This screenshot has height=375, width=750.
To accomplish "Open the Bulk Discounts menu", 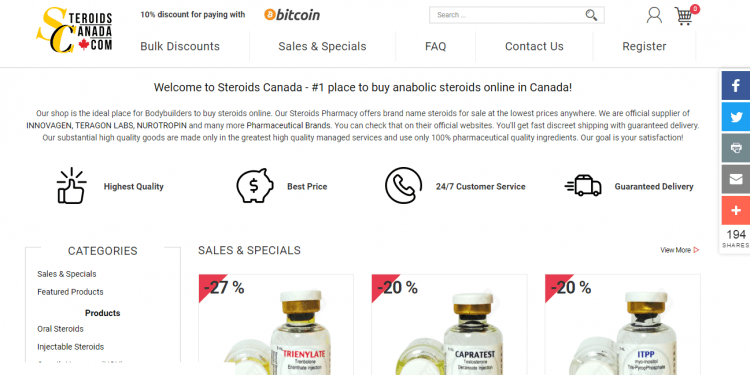I will (x=180, y=46).
